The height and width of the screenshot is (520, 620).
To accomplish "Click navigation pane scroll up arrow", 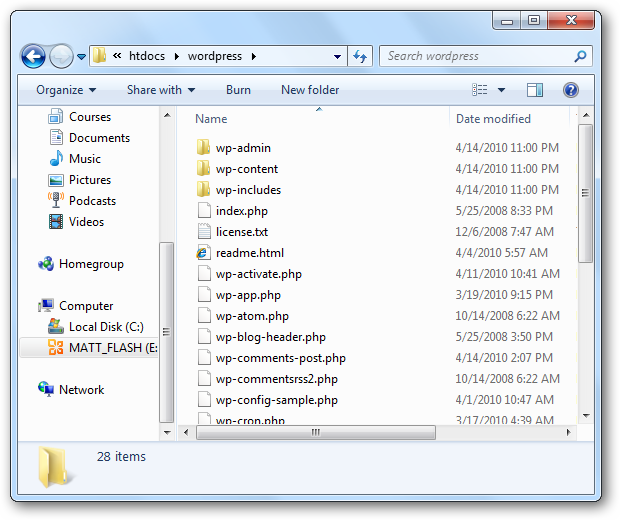I will pos(167,115).
